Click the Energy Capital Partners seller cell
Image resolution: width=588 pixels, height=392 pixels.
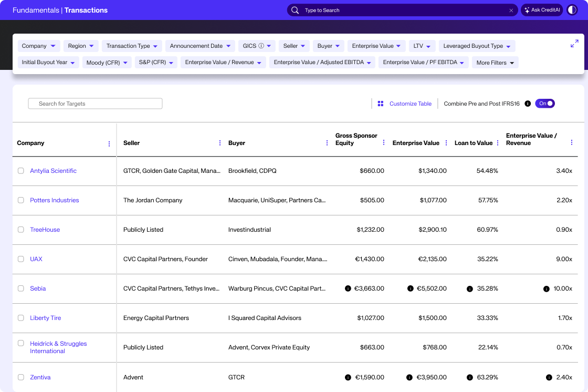point(156,318)
